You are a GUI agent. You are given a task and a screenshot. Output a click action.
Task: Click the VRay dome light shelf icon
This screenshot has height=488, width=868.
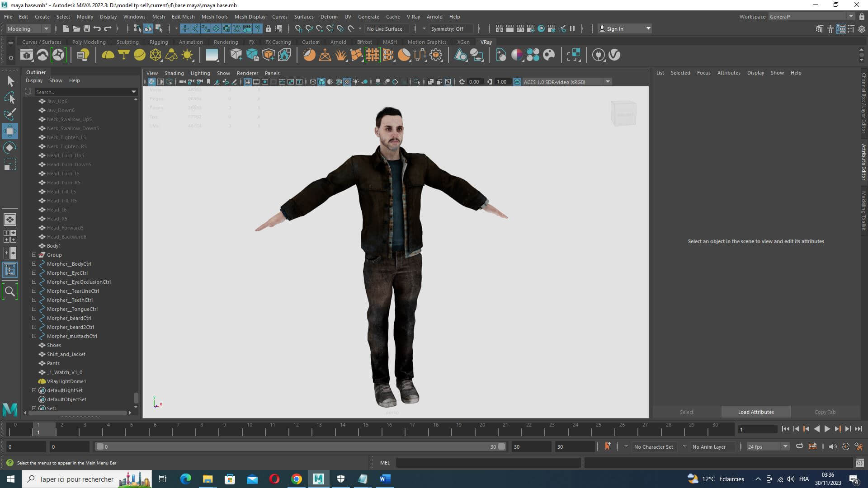[108, 55]
